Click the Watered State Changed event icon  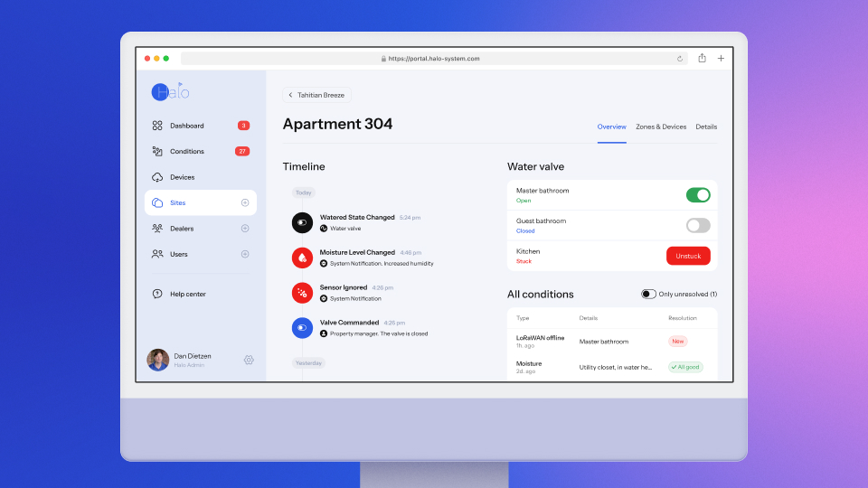pyautogui.click(x=302, y=222)
